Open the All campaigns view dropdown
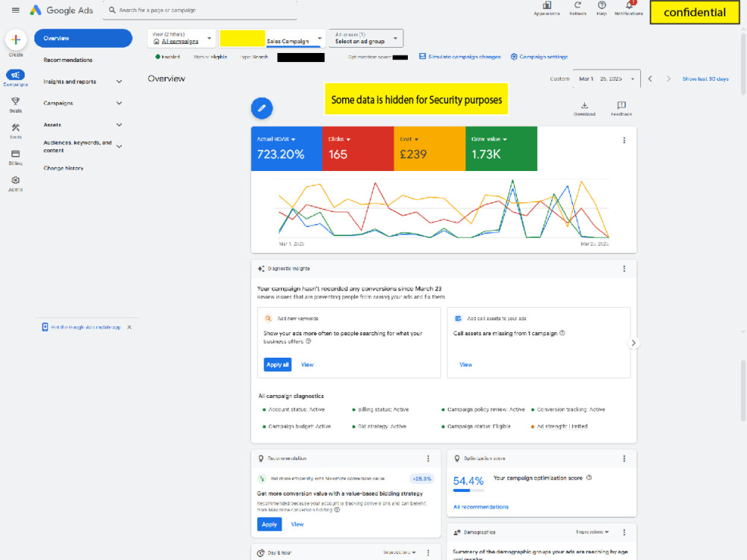Screen dimensions: 747x560 pos(182,38)
